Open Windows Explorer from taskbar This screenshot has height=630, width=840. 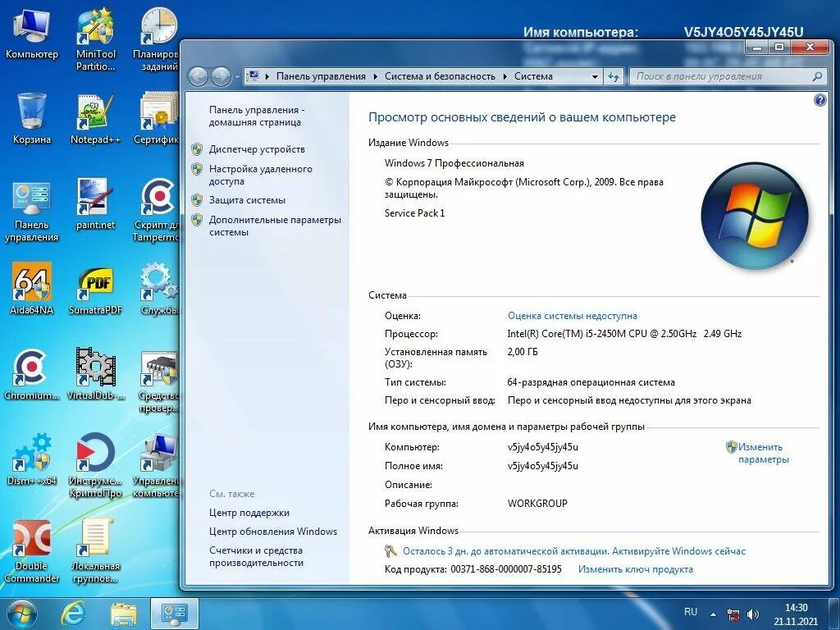pos(123,614)
